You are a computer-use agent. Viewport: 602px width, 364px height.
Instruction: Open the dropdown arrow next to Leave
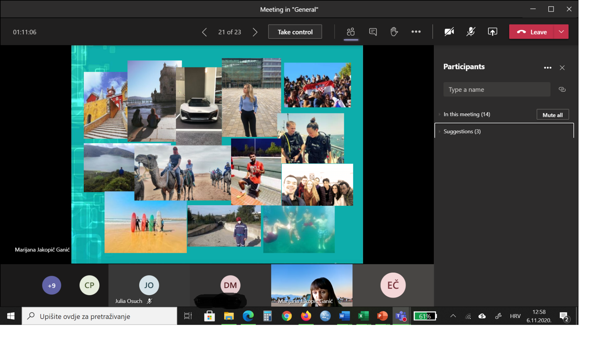click(x=561, y=32)
